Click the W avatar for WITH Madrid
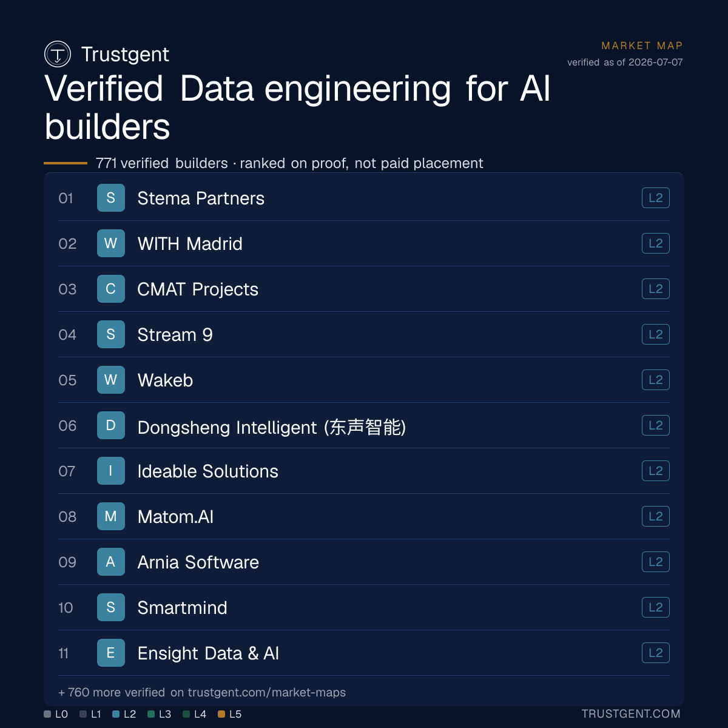This screenshot has height=728, width=728. point(111,243)
